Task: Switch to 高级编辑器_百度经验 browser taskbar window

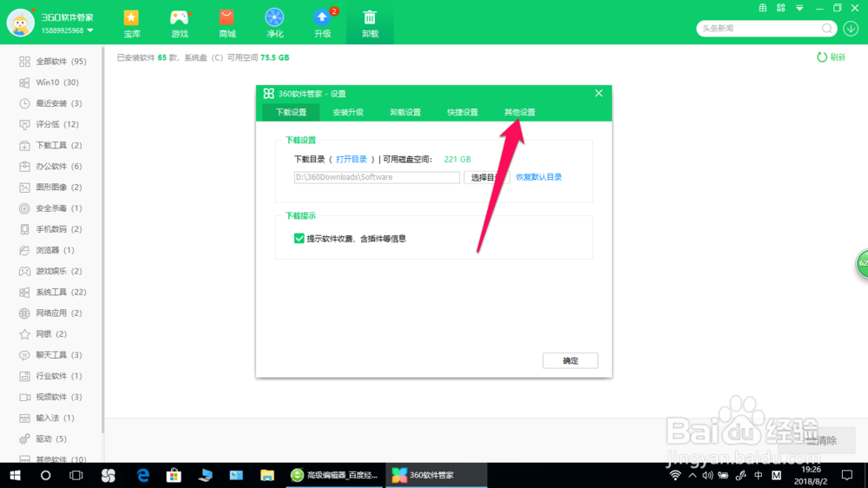Action: (x=334, y=475)
